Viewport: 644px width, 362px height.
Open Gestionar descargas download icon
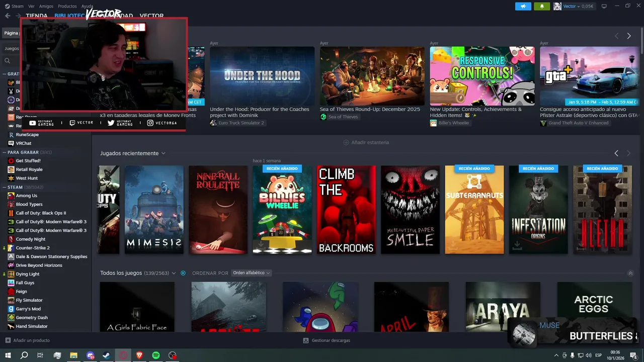(306, 340)
